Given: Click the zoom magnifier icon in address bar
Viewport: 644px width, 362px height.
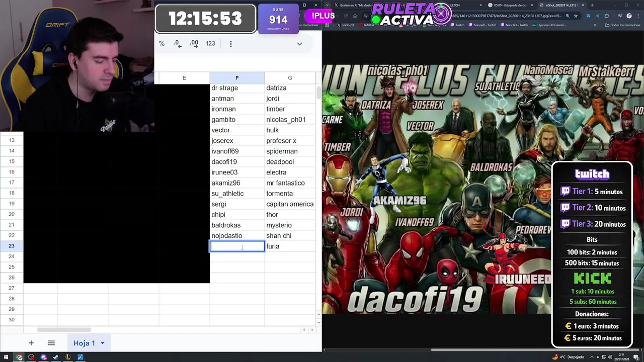Looking at the screenshot, I should tap(568, 16).
